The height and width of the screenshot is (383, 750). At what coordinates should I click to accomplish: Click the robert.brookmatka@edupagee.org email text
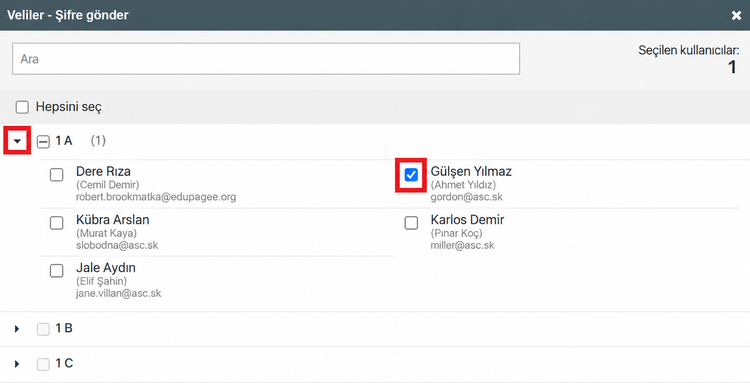coord(156,197)
